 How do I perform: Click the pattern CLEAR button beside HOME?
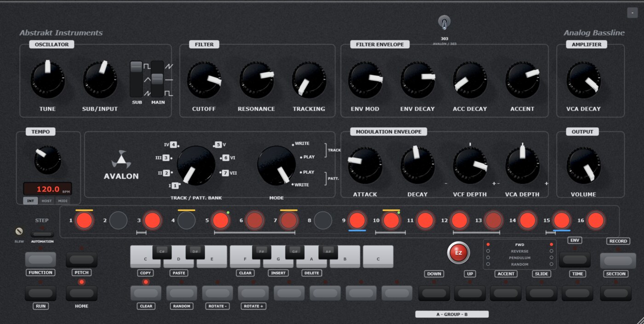[x=146, y=293]
